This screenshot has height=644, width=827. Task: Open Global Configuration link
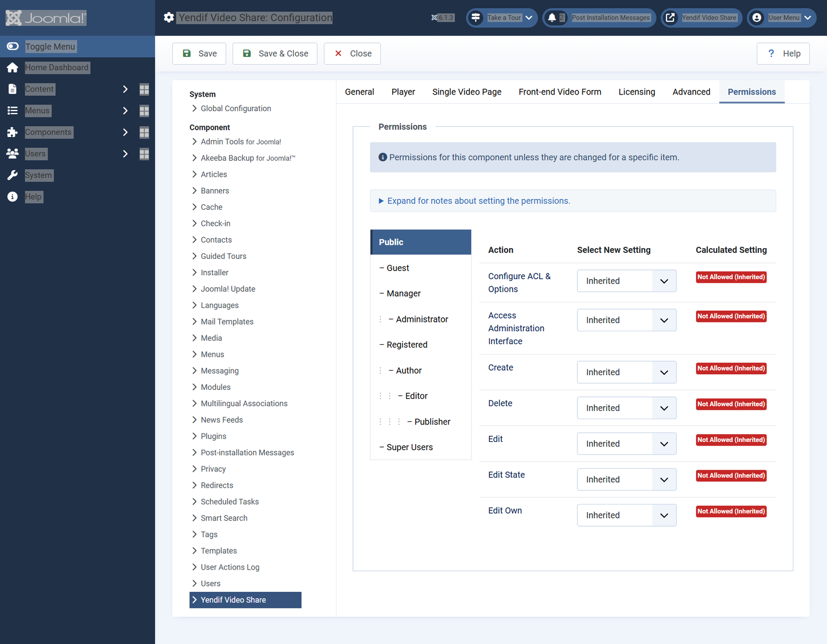[236, 109]
